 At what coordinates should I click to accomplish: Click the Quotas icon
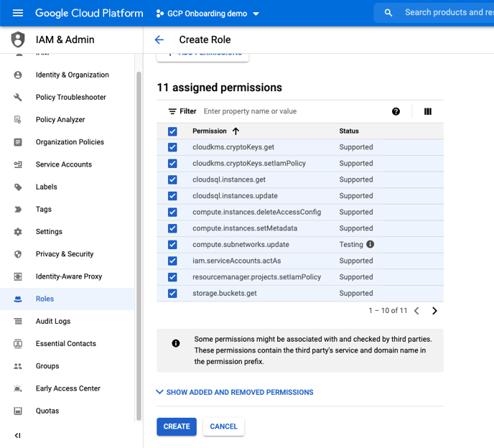point(18,411)
